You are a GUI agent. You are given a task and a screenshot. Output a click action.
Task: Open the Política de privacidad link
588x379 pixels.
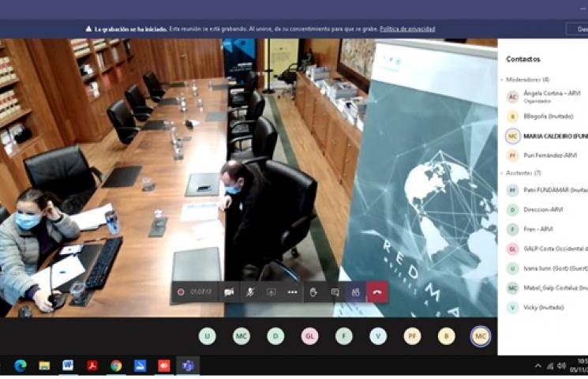(x=407, y=29)
